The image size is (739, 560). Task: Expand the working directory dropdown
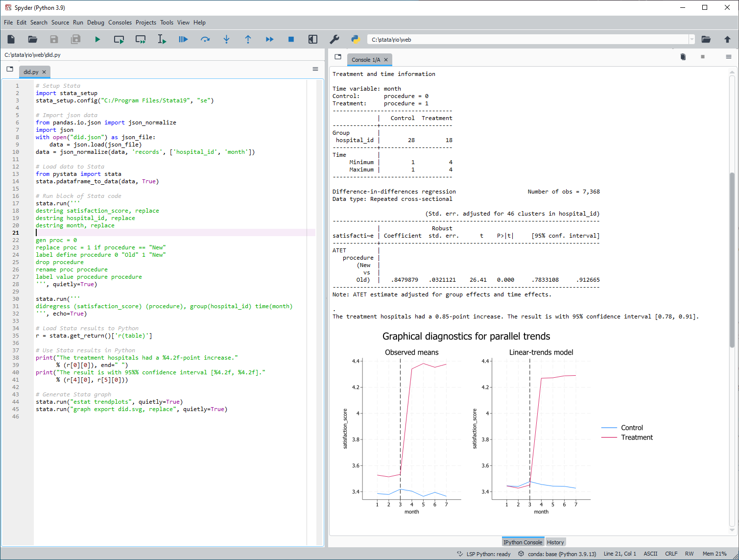pos(691,40)
